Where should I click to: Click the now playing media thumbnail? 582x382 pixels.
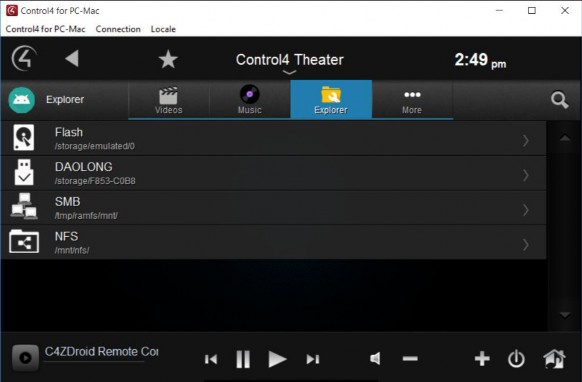click(x=25, y=358)
